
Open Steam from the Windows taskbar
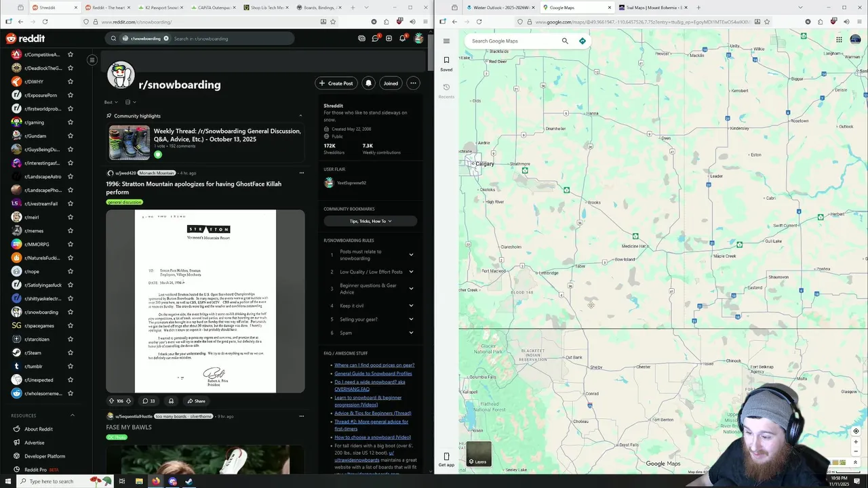pyautogui.click(x=189, y=481)
